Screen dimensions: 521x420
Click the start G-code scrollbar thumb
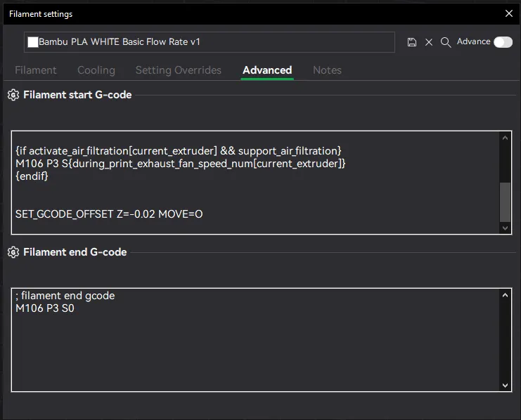[x=505, y=202]
